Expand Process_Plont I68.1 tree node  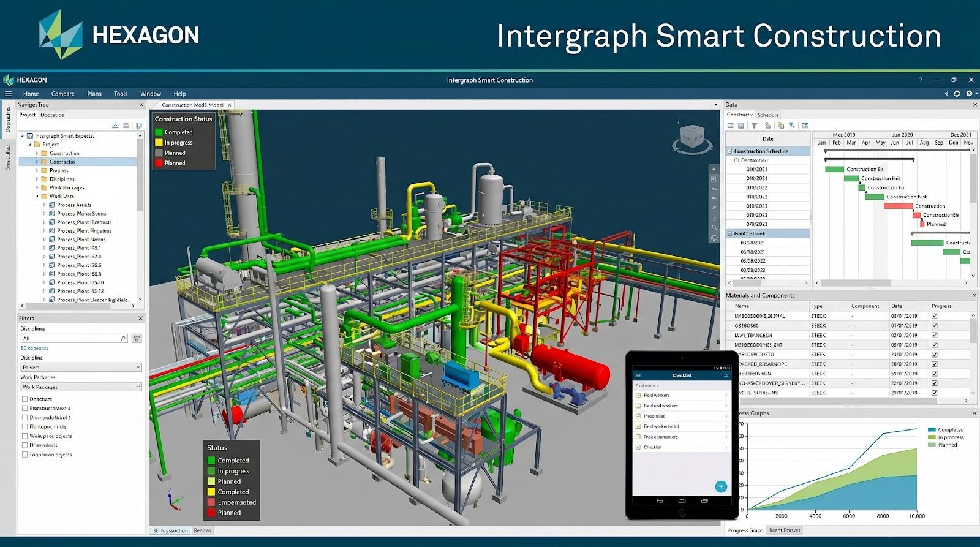click(44, 248)
